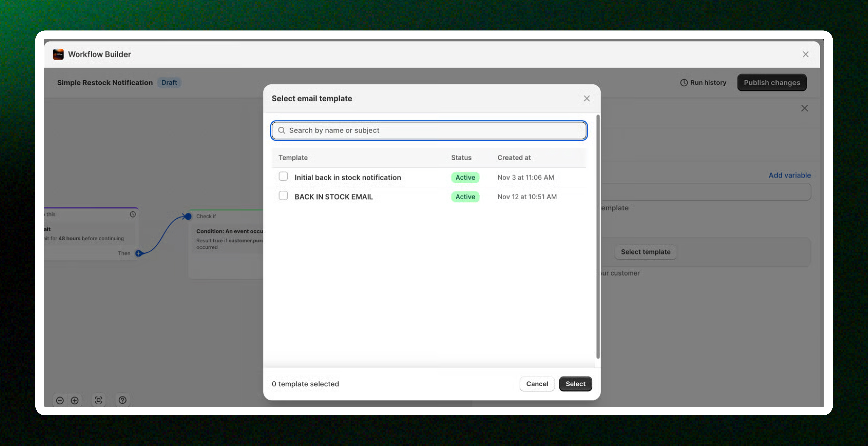Open the help question mark icon
Image resolution: width=868 pixels, height=446 pixels.
coord(123,400)
